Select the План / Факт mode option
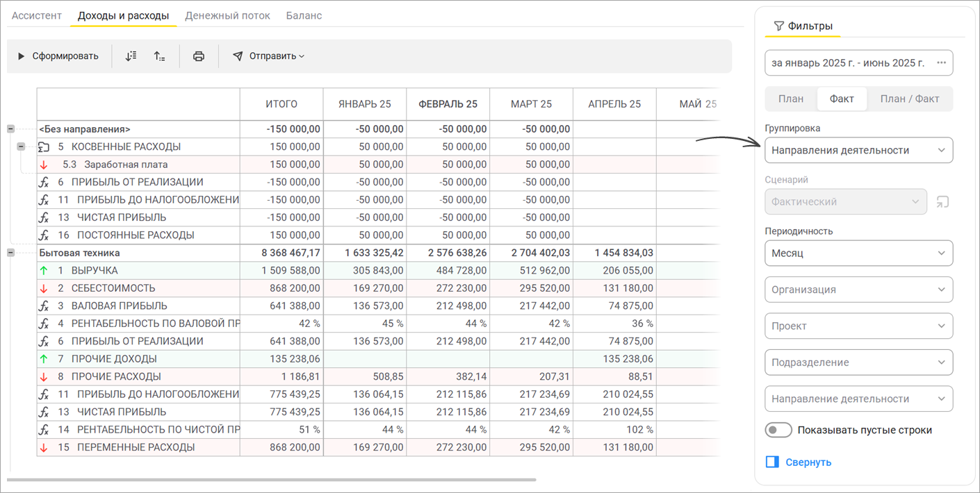980x493 pixels. click(910, 99)
